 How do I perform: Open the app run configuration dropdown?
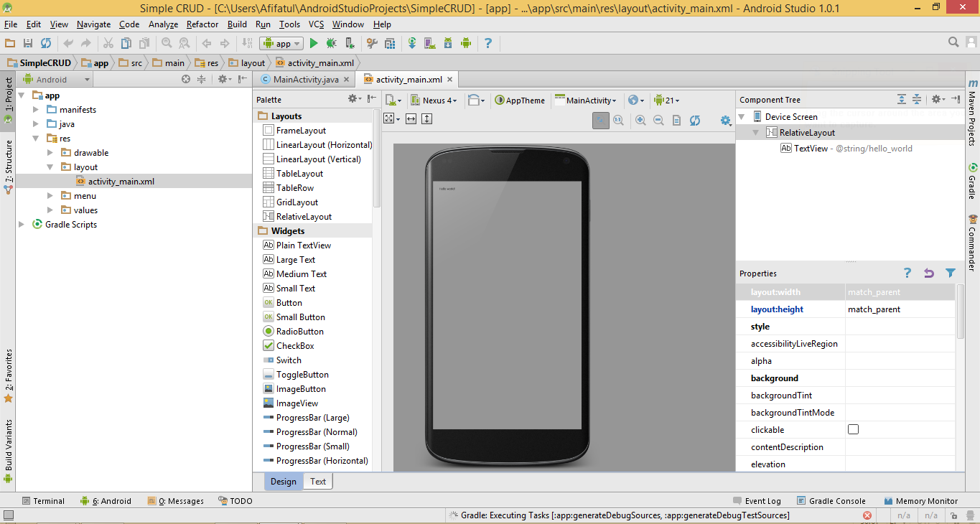coord(281,43)
